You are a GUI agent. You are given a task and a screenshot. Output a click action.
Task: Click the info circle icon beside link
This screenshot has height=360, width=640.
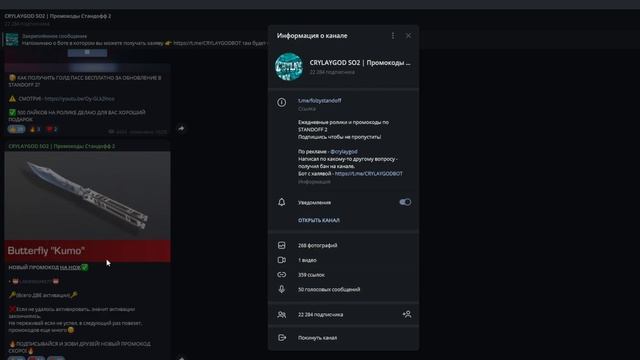pyautogui.click(x=282, y=102)
